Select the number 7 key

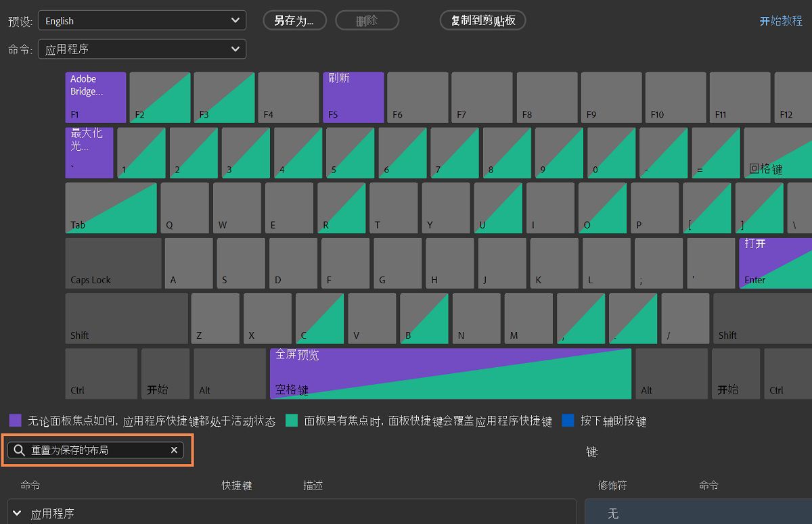[x=455, y=153]
